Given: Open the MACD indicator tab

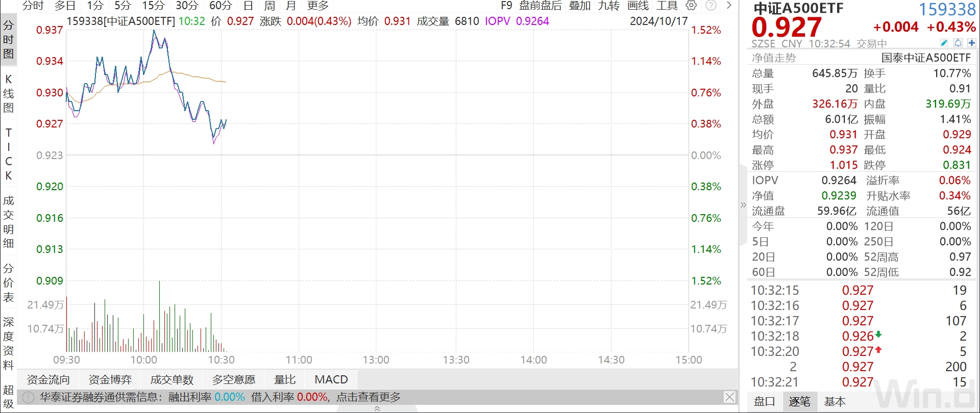Looking at the screenshot, I should [x=331, y=379].
